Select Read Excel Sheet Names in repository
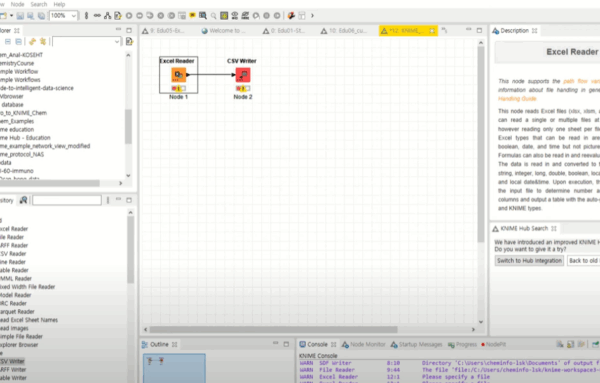The image size is (600, 383). (29, 320)
